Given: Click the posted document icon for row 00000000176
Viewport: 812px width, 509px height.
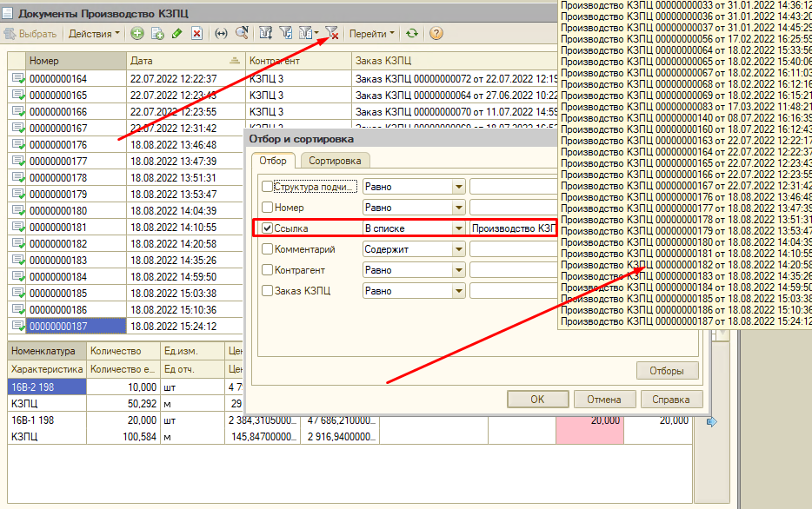Looking at the screenshot, I should (x=18, y=144).
